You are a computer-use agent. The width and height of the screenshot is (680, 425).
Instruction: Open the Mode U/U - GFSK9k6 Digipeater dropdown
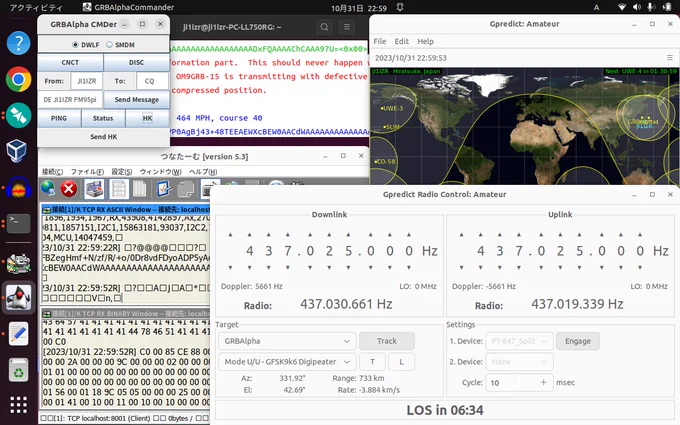coord(287,362)
